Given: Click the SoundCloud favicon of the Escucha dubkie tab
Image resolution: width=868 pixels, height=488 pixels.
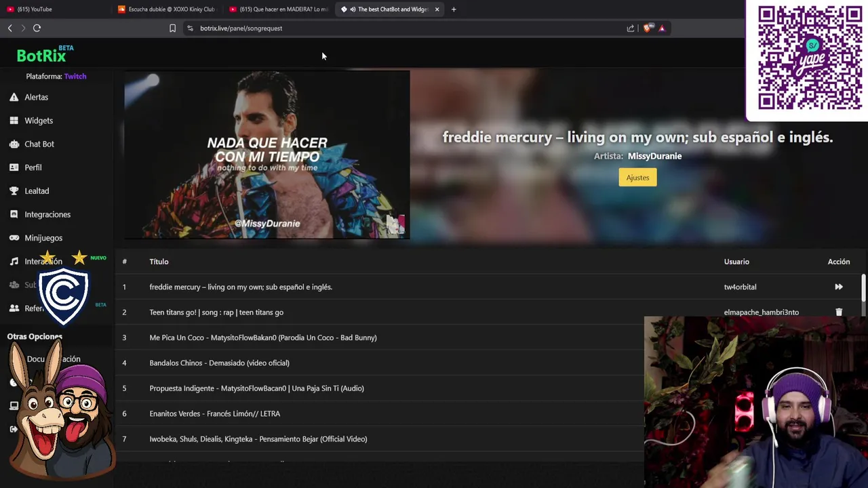Looking at the screenshot, I should (x=121, y=9).
